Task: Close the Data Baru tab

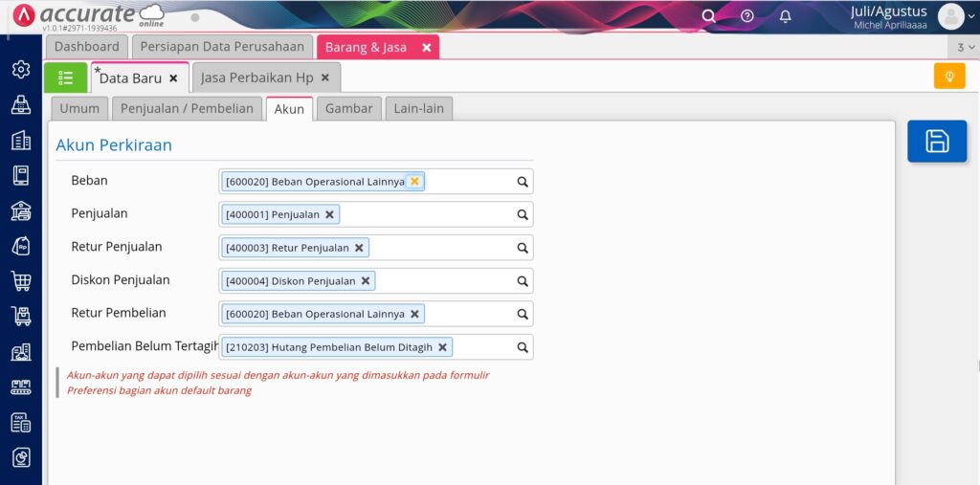Action: point(174,78)
